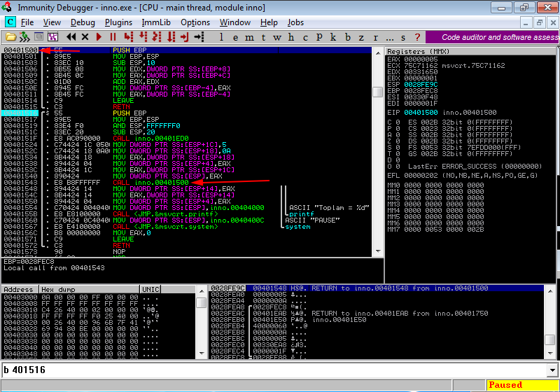
Task: Show CPU window with 'c' button
Action: pos(305,37)
